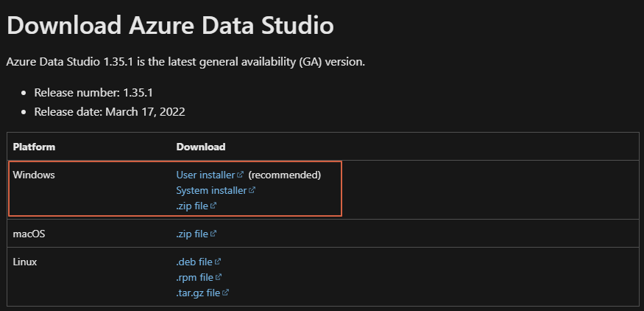Click the Linux platform cell
The width and height of the screenshot is (644, 311).
coord(24,262)
